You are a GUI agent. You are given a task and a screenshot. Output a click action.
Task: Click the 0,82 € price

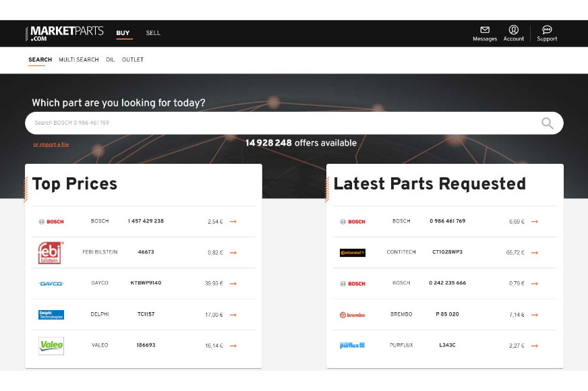tap(215, 253)
